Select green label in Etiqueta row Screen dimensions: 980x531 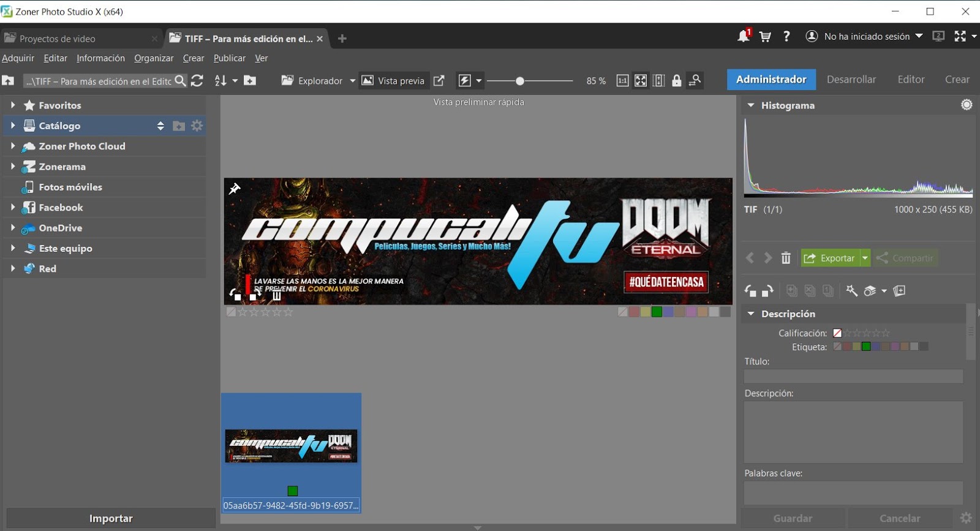[866, 347]
